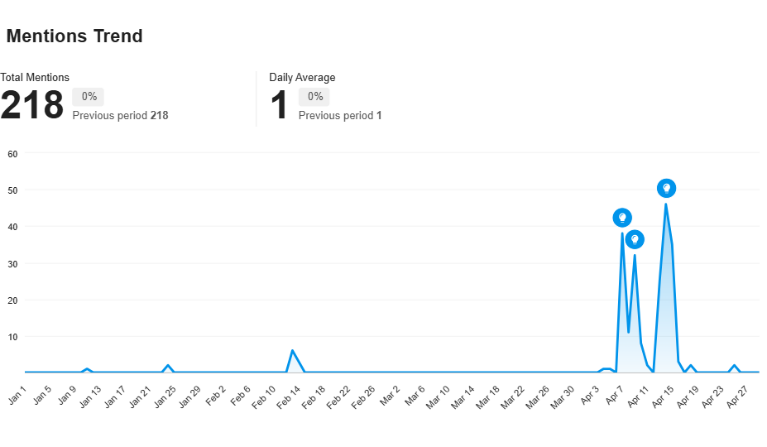
Task: Click the large 218 total mentions number
Action: point(32,105)
